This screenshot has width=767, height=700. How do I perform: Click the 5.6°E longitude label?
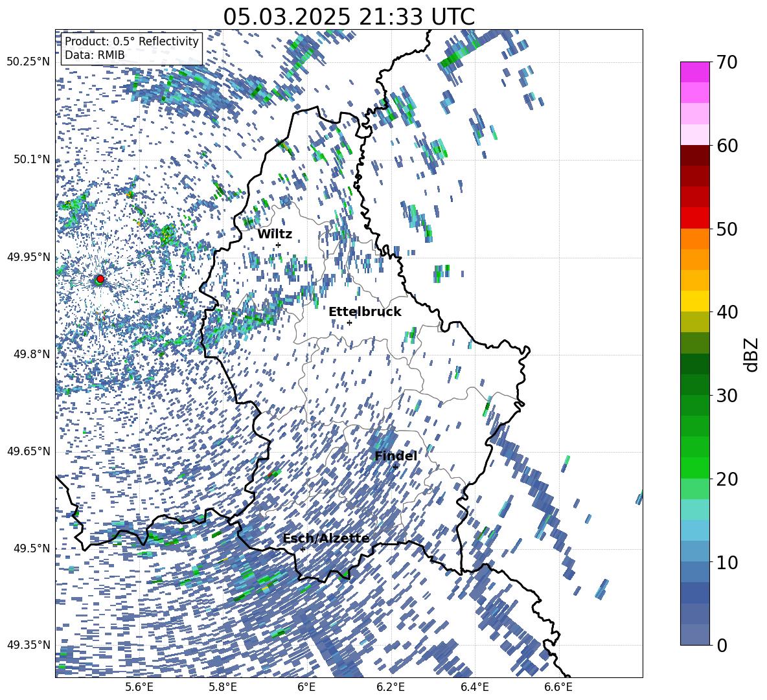pyautogui.click(x=139, y=687)
